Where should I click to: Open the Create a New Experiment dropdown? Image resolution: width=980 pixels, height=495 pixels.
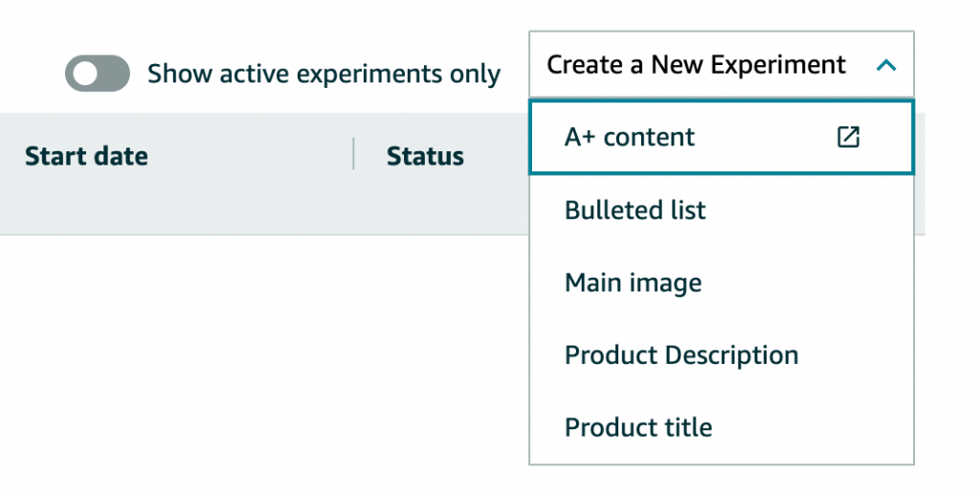click(722, 64)
